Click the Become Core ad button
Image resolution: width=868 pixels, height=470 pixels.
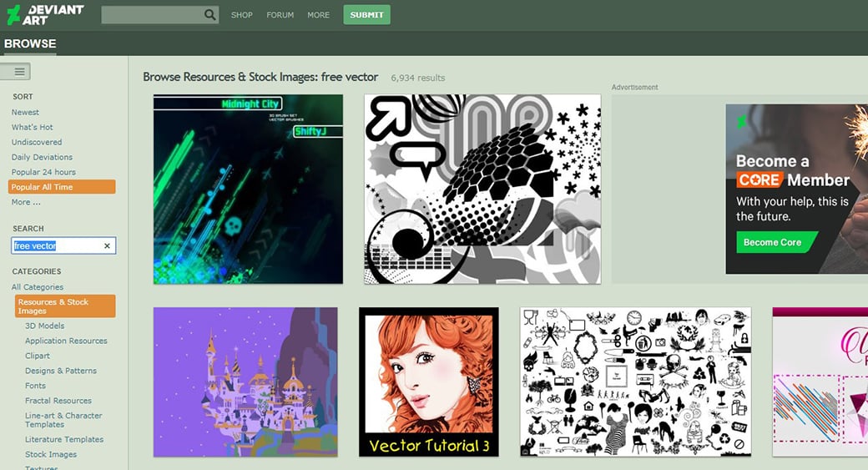click(773, 242)
